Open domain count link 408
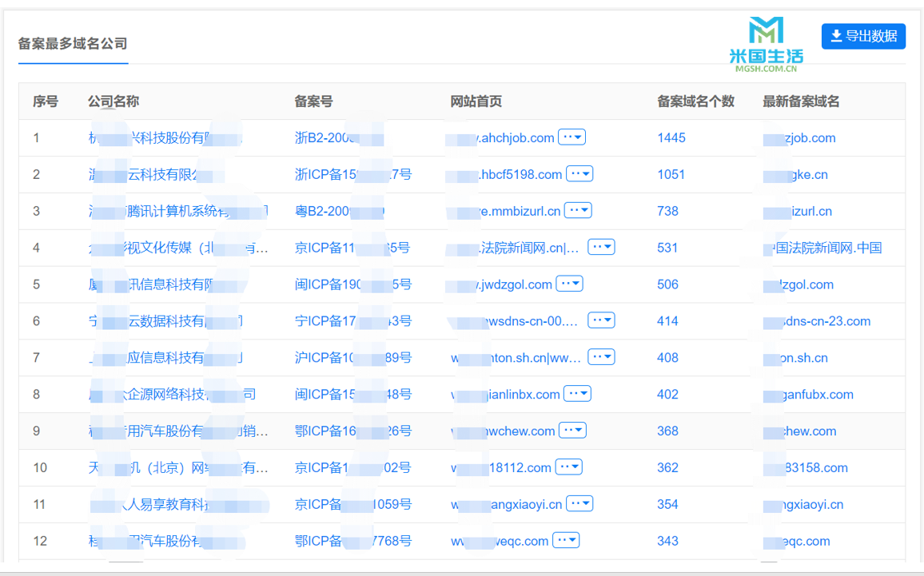 [667, 357]
